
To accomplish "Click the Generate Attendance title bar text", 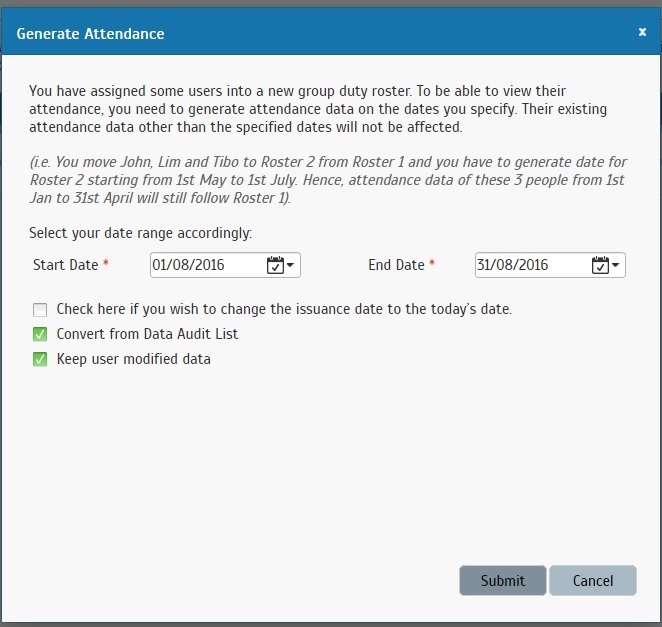I will point(90,34).
